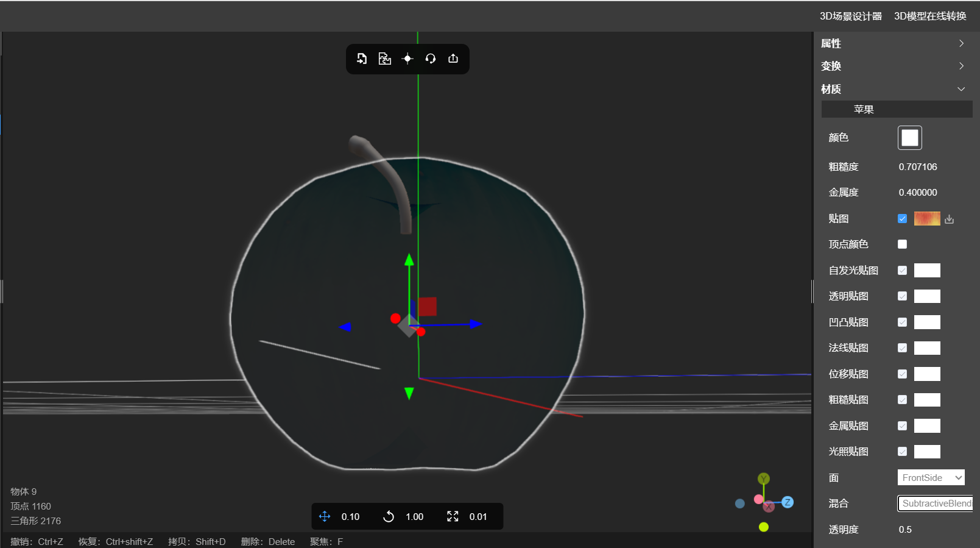The width and height of the screenshot is (980, 548).
Task: Click the 光照贴图 white map slot
Action: point(927,452)
